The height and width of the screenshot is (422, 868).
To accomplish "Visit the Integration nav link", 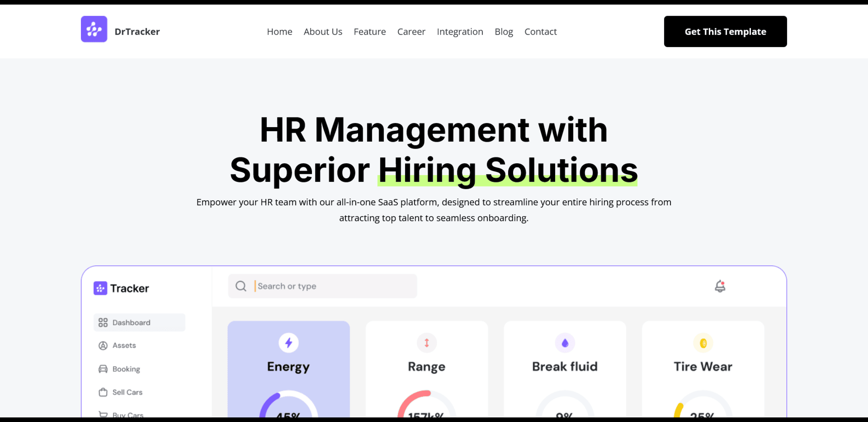I will [x=460, y=32].
